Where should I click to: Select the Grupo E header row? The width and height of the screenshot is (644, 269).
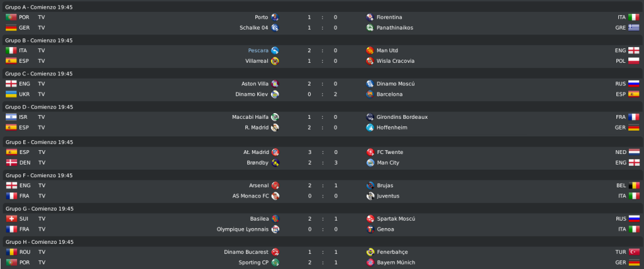[322, 142]
